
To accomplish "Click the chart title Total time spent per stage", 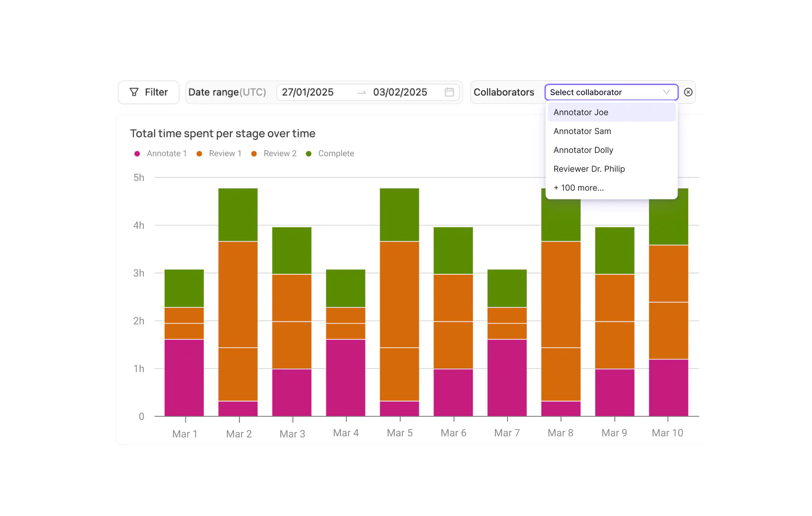I will coord(222,134).
